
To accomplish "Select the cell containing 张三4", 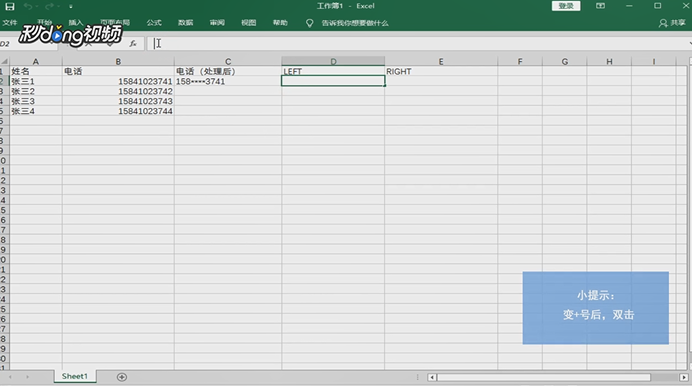I will (x=36, y=111).
